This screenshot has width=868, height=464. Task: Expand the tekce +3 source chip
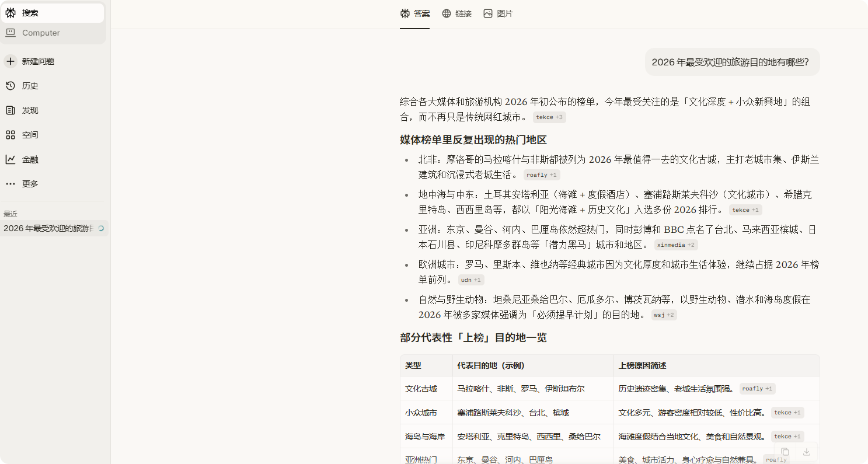point(549,117)
